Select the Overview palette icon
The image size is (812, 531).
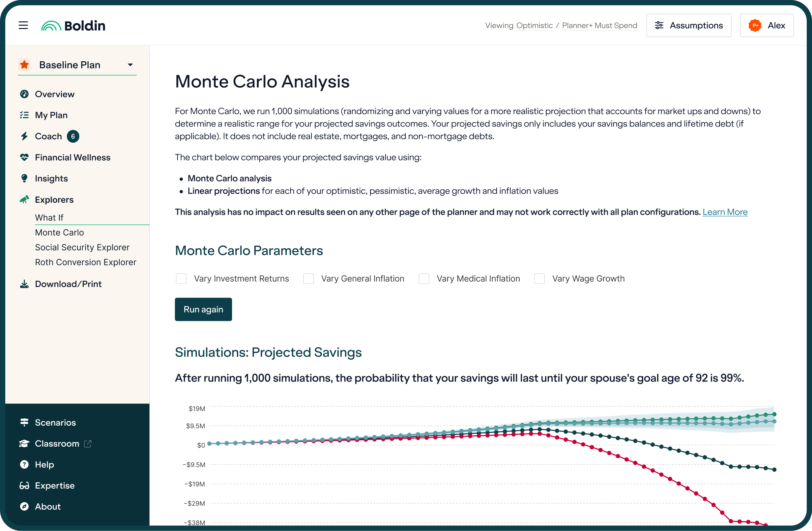tap(24, 94)
